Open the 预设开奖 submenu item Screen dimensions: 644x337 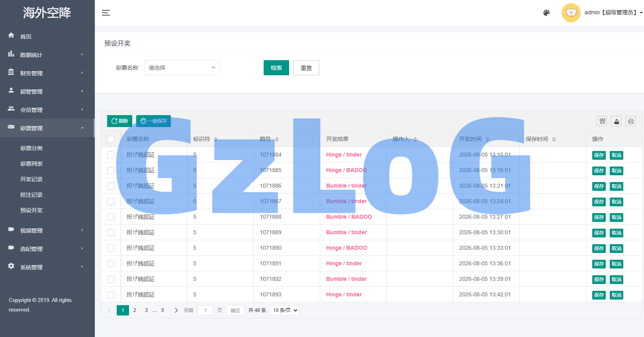pyautogui.click(x=31, y=210)
